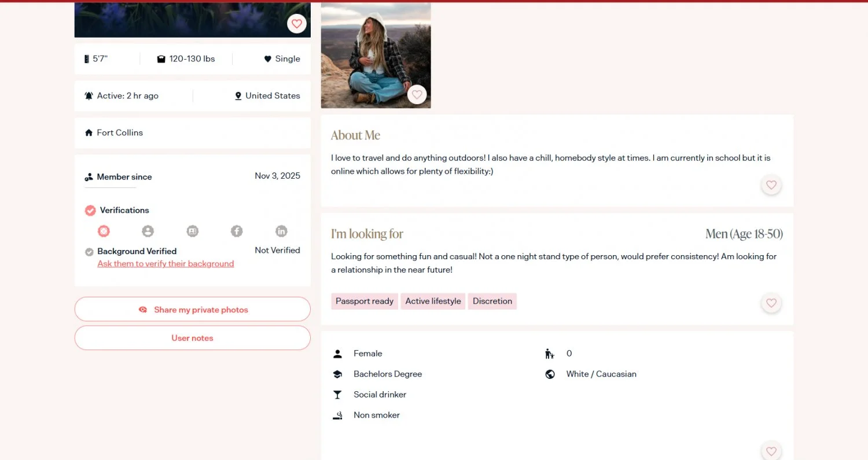Open the desert sitting photo thumbnail
Image resolution: width=868 pixels, height=460 pixels.
pyautogui.click(x=376, y=55)
